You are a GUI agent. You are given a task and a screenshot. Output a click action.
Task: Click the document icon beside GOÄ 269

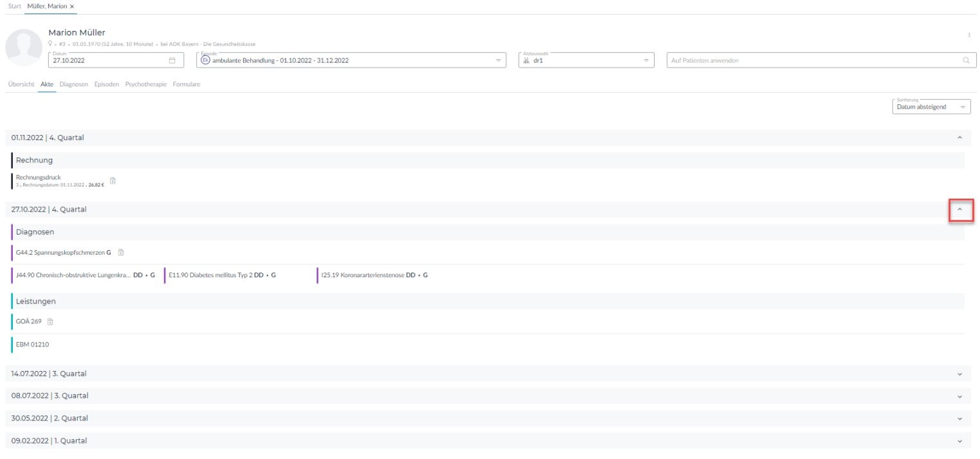pos(51,321)
